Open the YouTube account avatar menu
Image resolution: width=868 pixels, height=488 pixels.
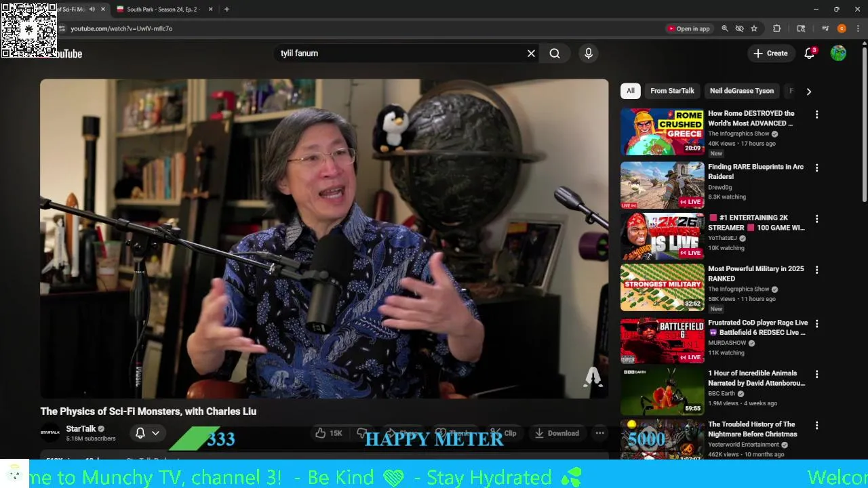(838, 53)
